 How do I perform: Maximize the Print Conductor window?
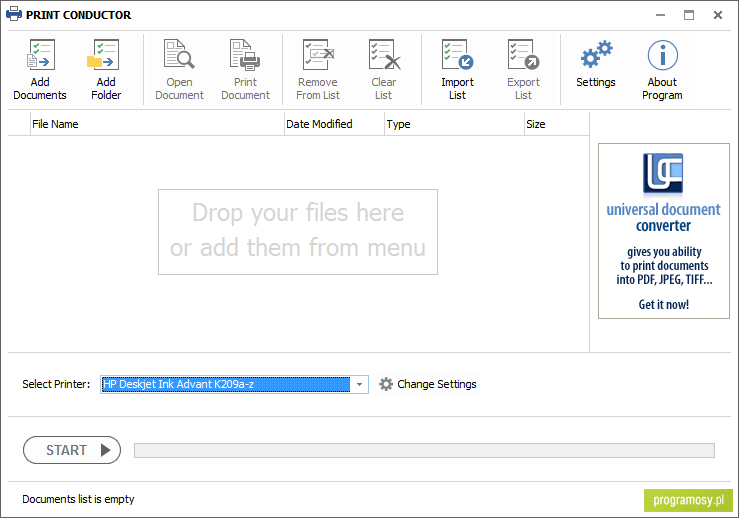[x=689, y=15]
